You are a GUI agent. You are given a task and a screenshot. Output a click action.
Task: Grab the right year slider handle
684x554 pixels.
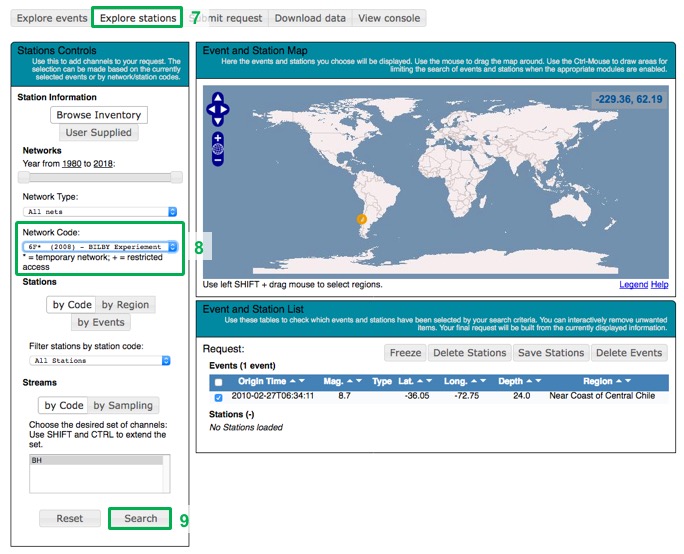[176, 177]
